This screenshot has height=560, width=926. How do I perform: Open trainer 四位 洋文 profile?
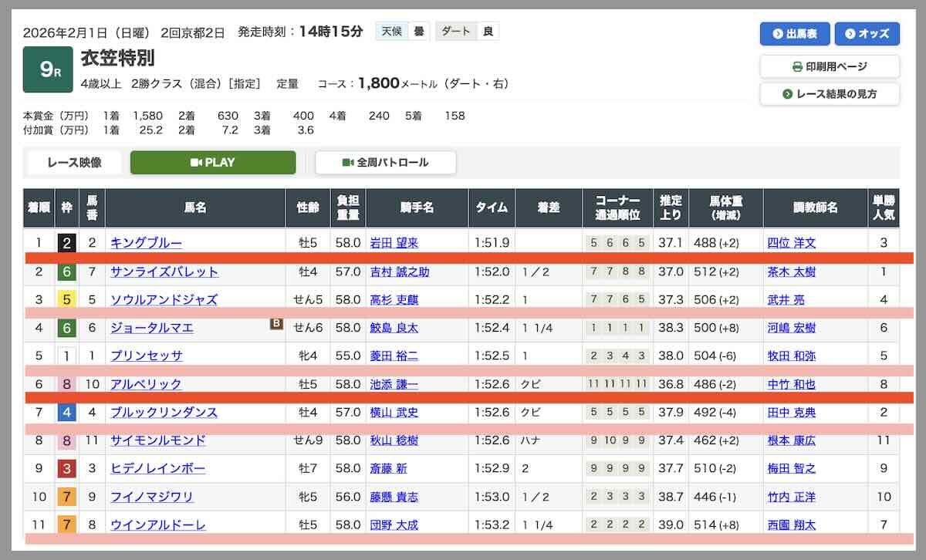792,243
